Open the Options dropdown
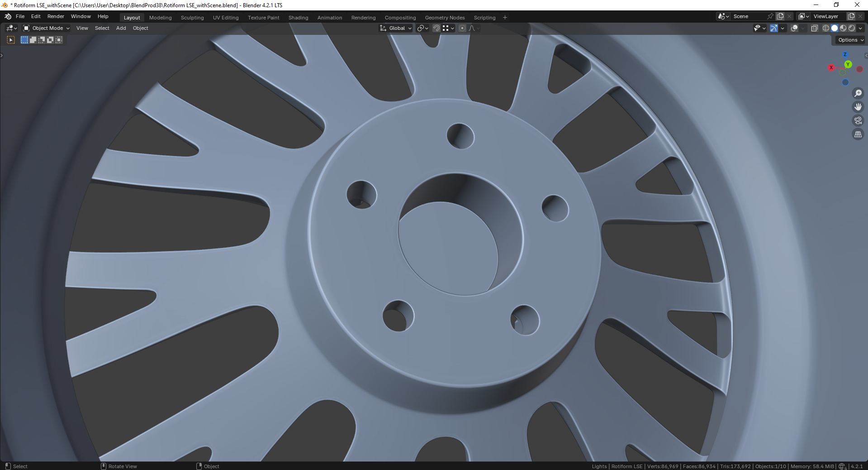The height and width of the screenshot is (470, 868). [x=850, y=40]
